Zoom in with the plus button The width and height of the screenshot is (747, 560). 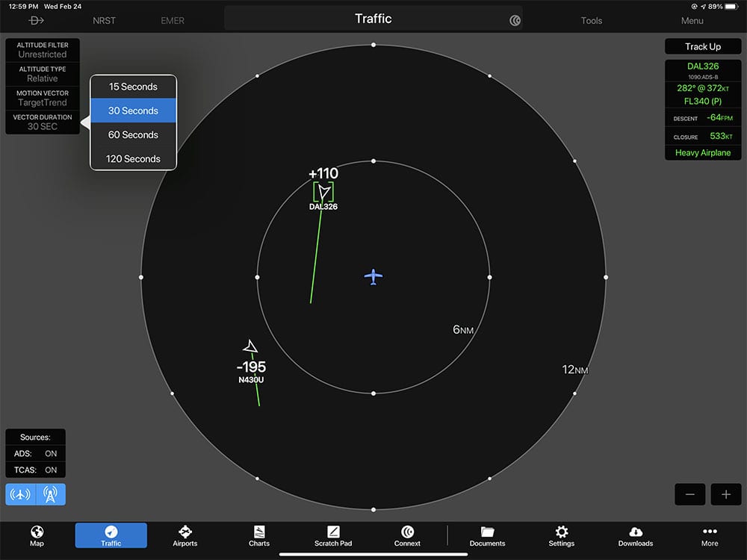[x=725, y=494]
